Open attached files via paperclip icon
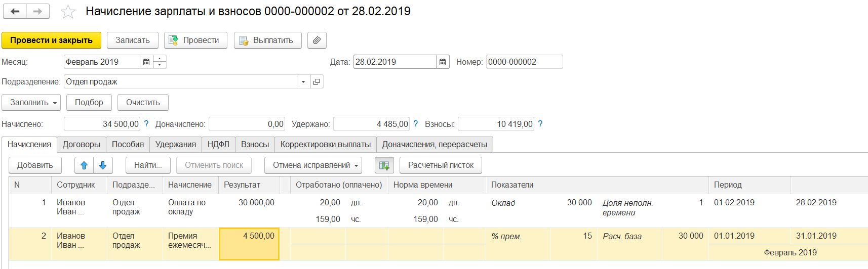 pyautogui.click(x=317, y=40)
